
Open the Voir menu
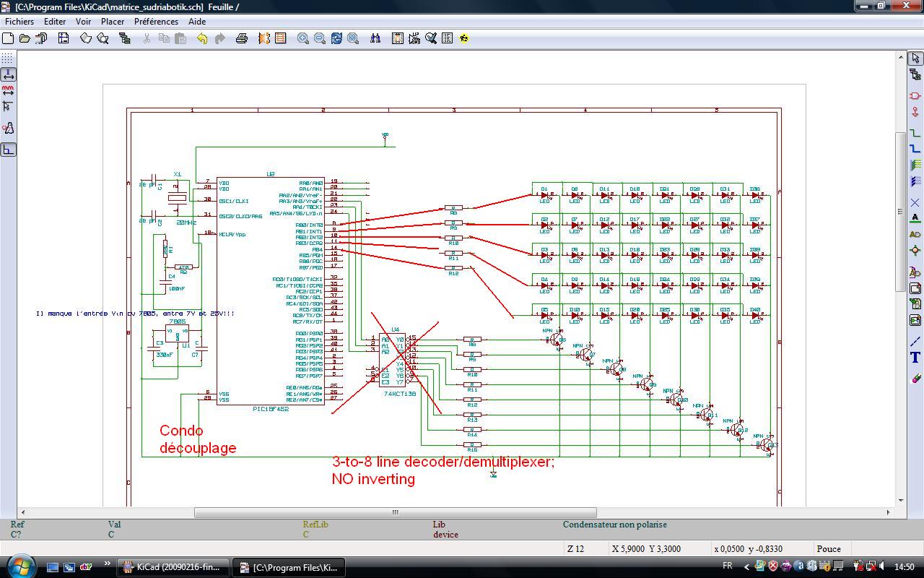(x=83, y=22)
